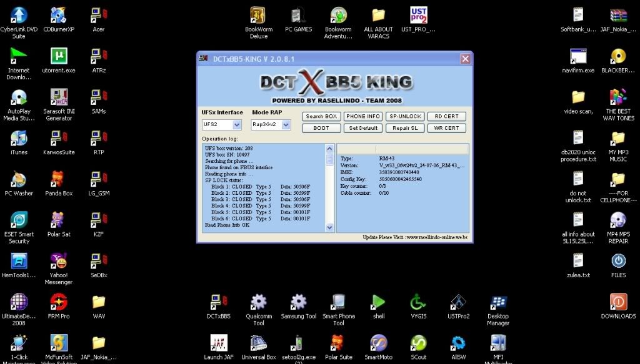
Task: Expand the Mode RAP dropdown
Action: coord(286,125)
